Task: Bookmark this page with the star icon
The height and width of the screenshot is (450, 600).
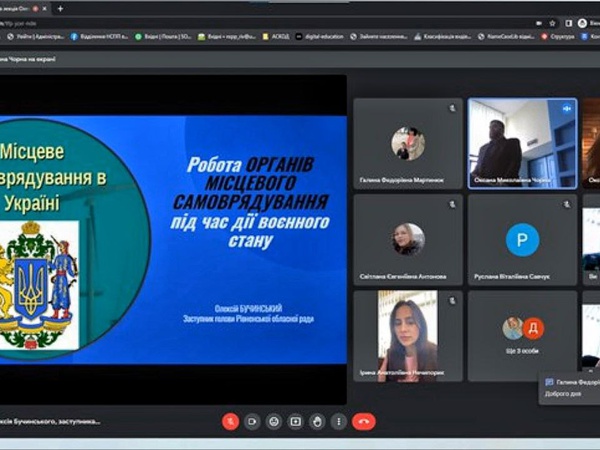Action: point(552,23)
